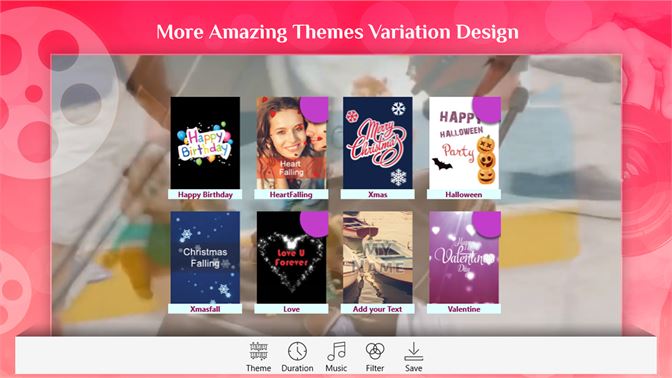Open the Theme tool in bottom bar

pyautogui.click(x=258, y=357)
